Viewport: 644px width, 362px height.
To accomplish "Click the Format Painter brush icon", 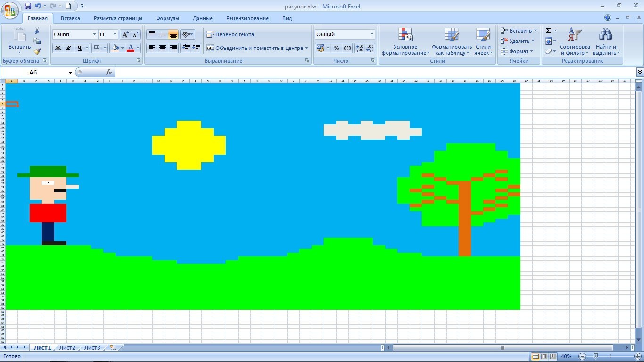I will click(x=37, y=51).
